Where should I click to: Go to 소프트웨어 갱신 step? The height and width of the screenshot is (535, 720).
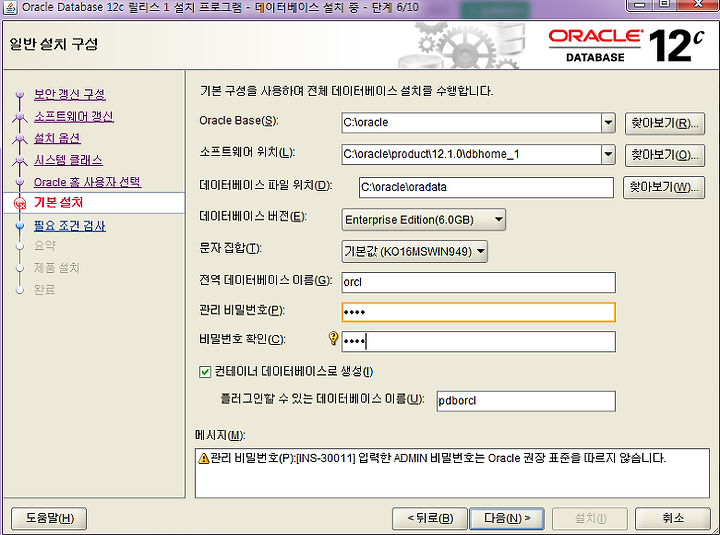[x=74, y=116]
